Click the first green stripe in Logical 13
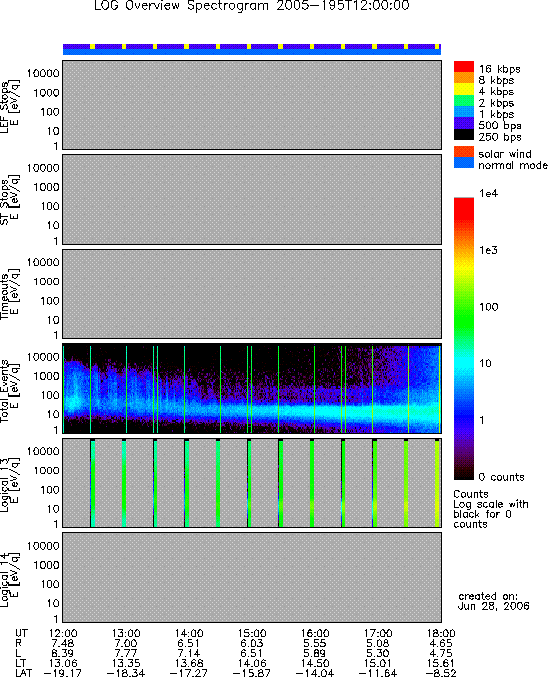The width and height of the screenshot is (548, 677). coord(93,483)
